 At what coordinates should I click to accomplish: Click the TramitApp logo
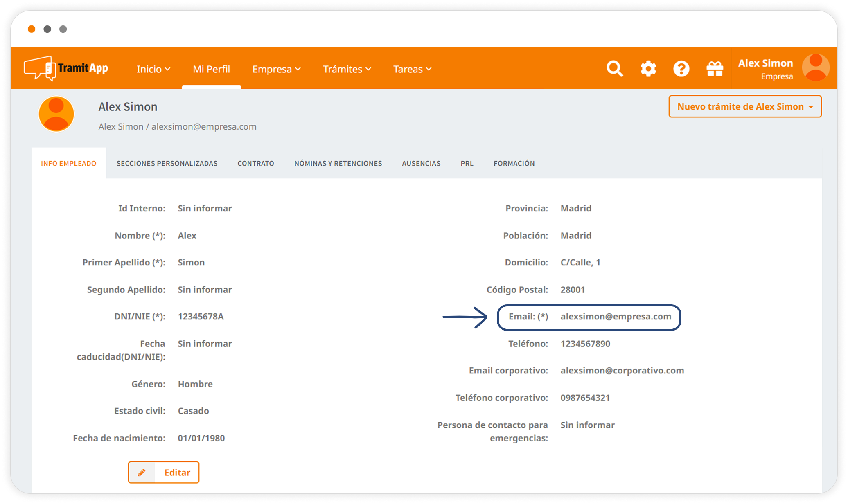pos(66,68)
